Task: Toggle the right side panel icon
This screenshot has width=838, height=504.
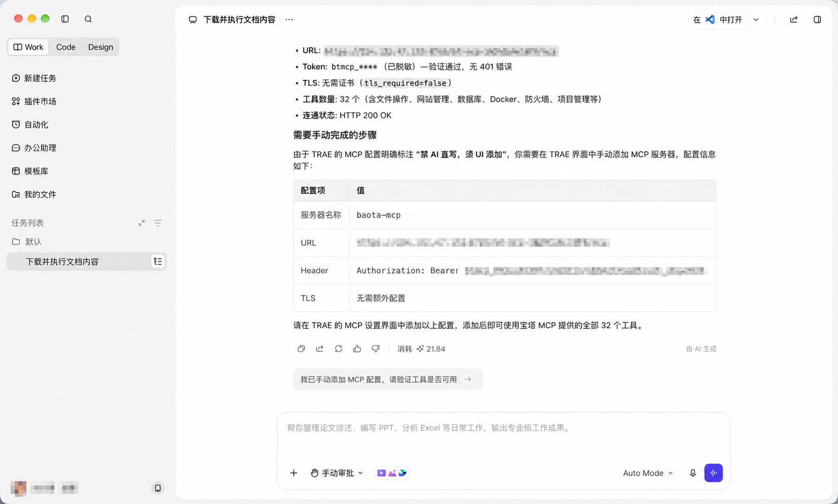Action: (817, 20)
